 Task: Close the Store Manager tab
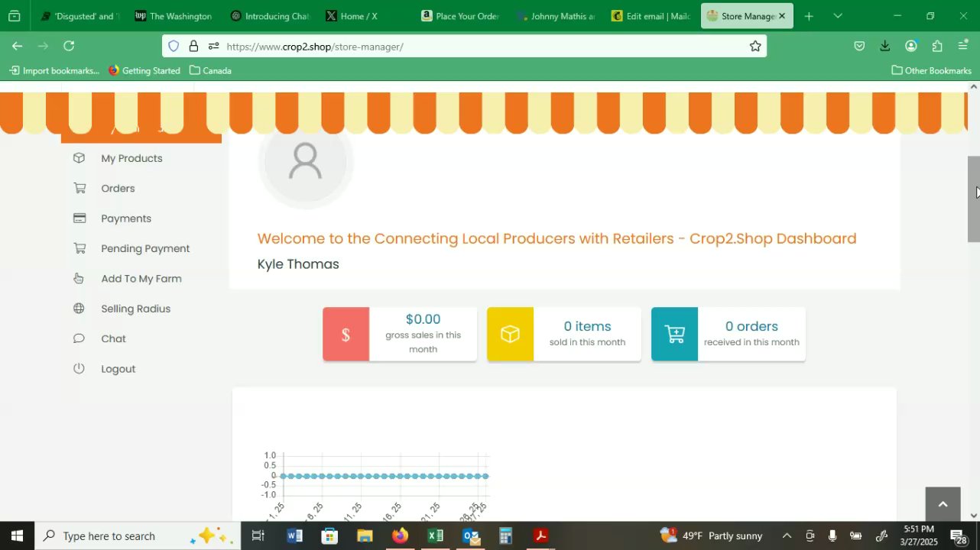pyautogui.click(x=782, y=16)
